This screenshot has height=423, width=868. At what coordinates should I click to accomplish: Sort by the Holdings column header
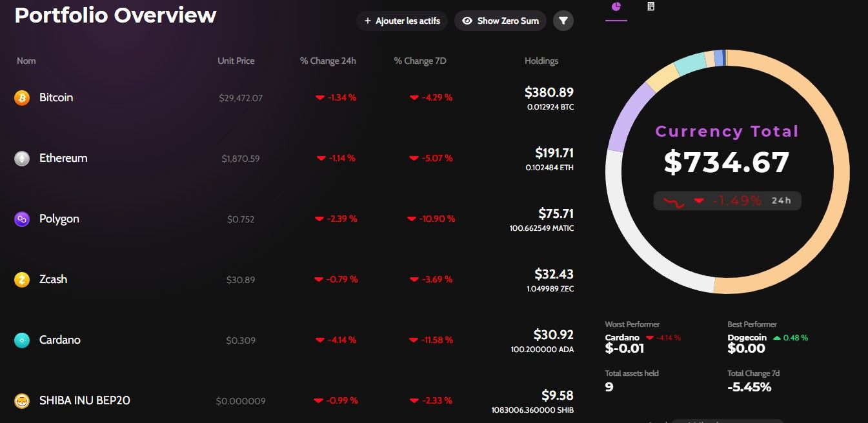click(541, 61)
